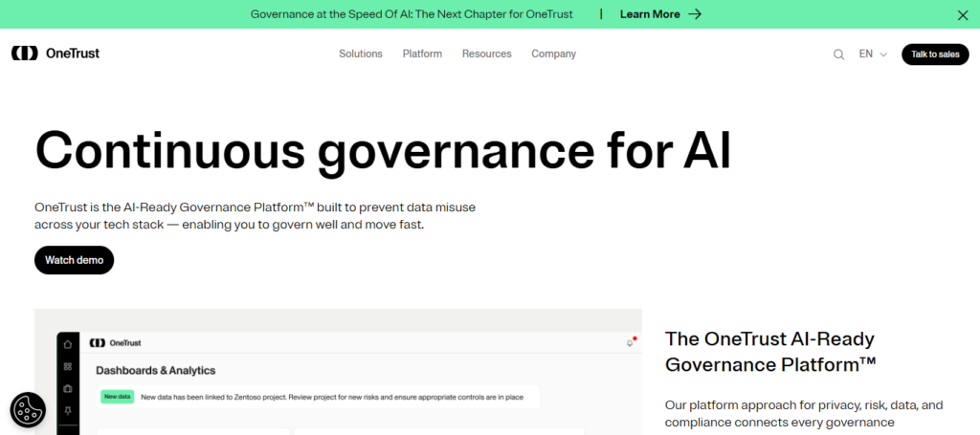Open the cookie preferences icon

coord(28,410)
